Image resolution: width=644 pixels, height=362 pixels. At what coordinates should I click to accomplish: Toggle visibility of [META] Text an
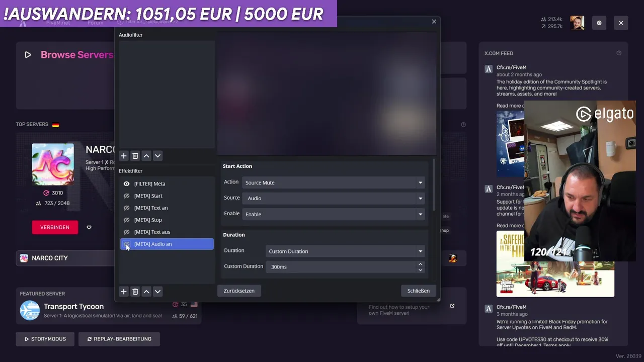(126, 208)
